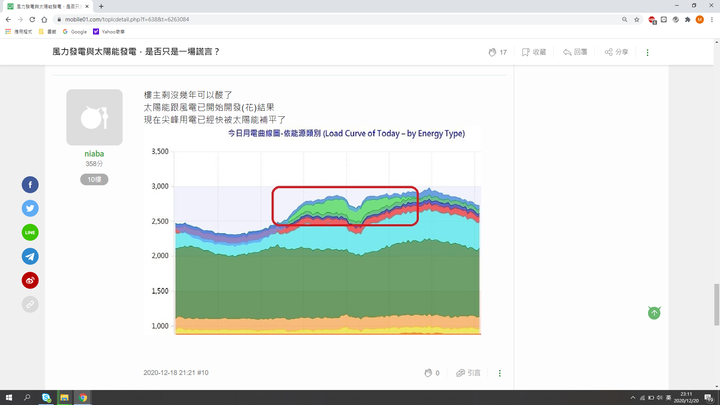Applaud the thread with count 17
The height and width of the screenshot is (405, 720).
click(x=497, y=52)
